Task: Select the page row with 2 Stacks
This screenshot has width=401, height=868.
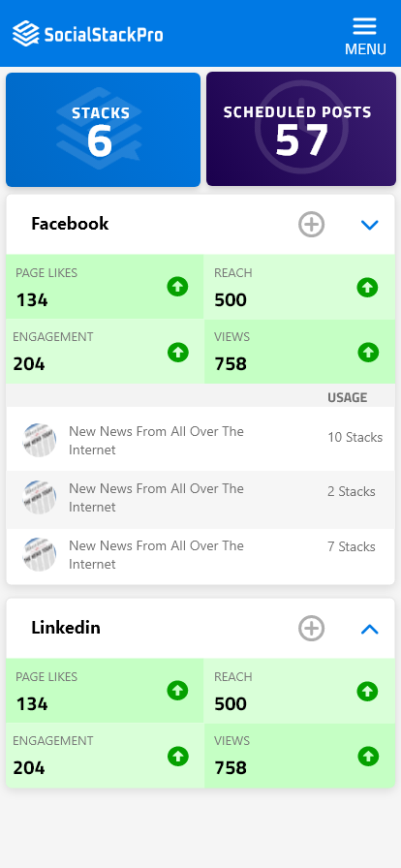Action: (x=200, y=500)
